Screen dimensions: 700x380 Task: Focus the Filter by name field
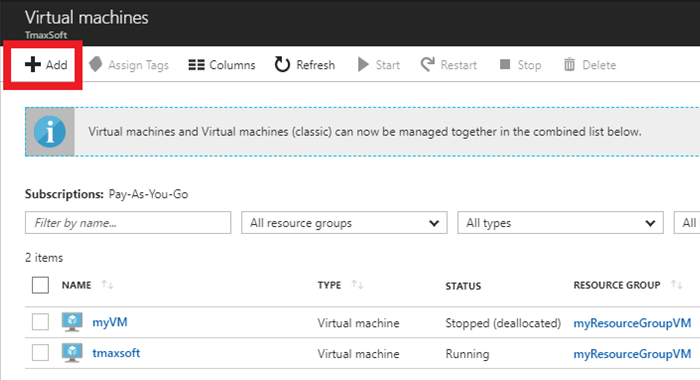tap(128, 222)
